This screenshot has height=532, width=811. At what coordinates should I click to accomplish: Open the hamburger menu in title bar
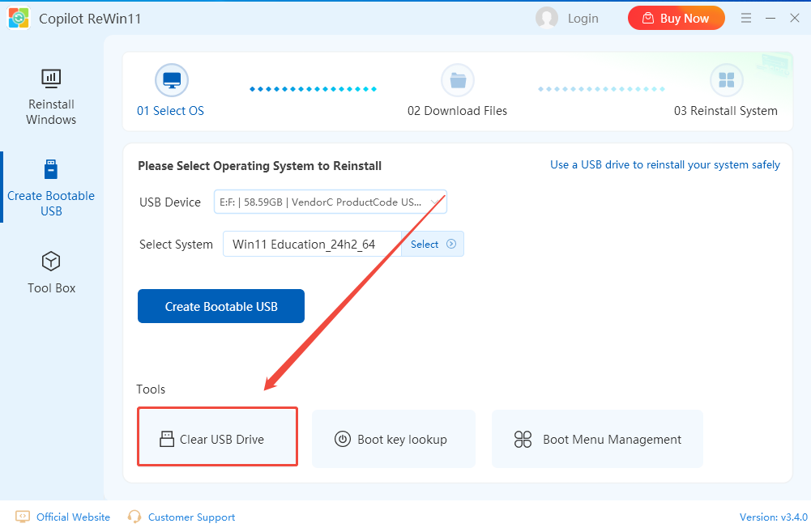[x=746, y=18]
